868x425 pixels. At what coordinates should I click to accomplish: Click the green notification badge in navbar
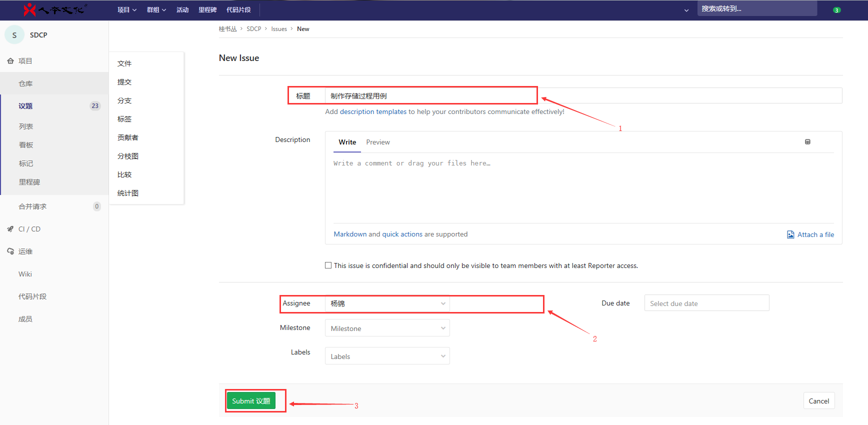[836, 10]
